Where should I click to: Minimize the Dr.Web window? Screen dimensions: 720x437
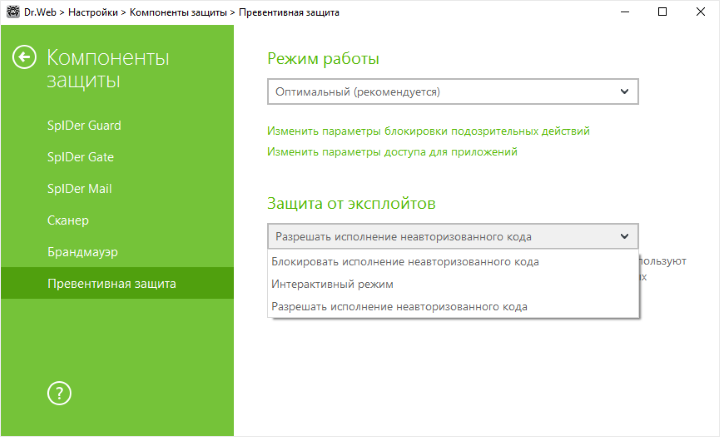[624, 12]
